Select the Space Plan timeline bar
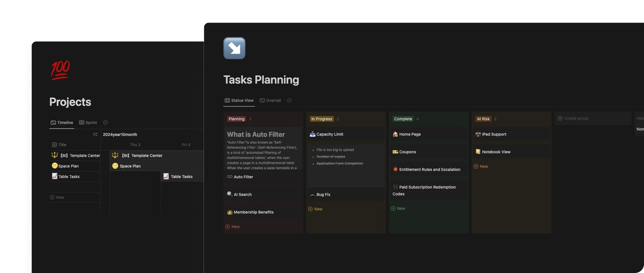644x273 pixels. tap(157, 166)
